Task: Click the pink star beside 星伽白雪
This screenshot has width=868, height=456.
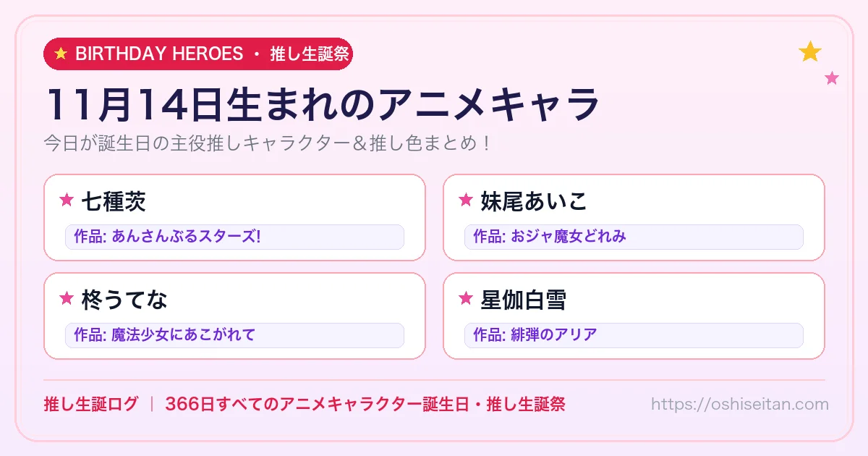Action: [466, 299]
